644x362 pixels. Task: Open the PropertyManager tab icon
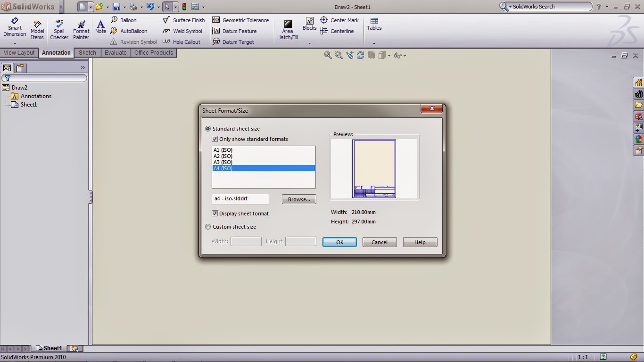(x=20, y=68)
